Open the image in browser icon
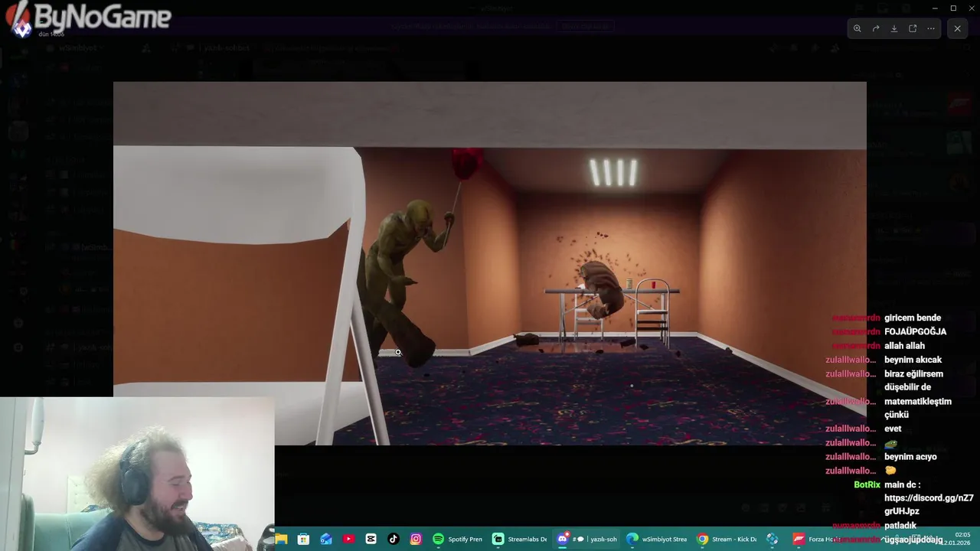 pyautogui.click(x=913, y=28)
